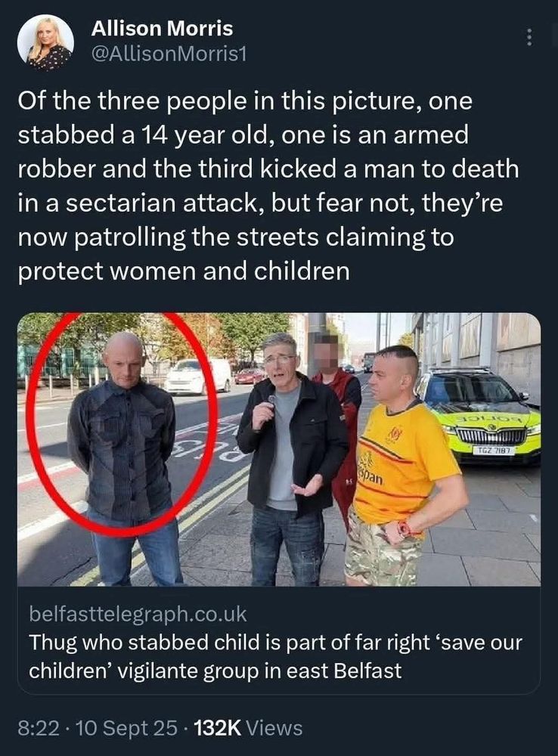Image resolution: width=558 pixels, height=756 pixels.
Task: Tap the TGZ 7187 number plate
Action: (494, 451)
